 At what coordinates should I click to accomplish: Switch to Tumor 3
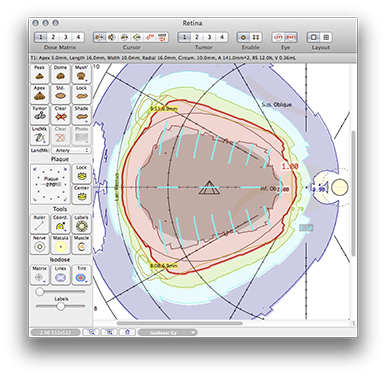click(209, 37)
